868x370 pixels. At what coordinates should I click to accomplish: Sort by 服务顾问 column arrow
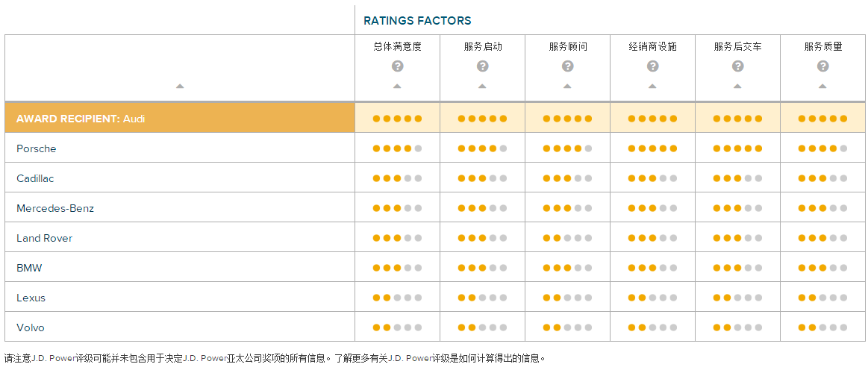tap(567, 87)
